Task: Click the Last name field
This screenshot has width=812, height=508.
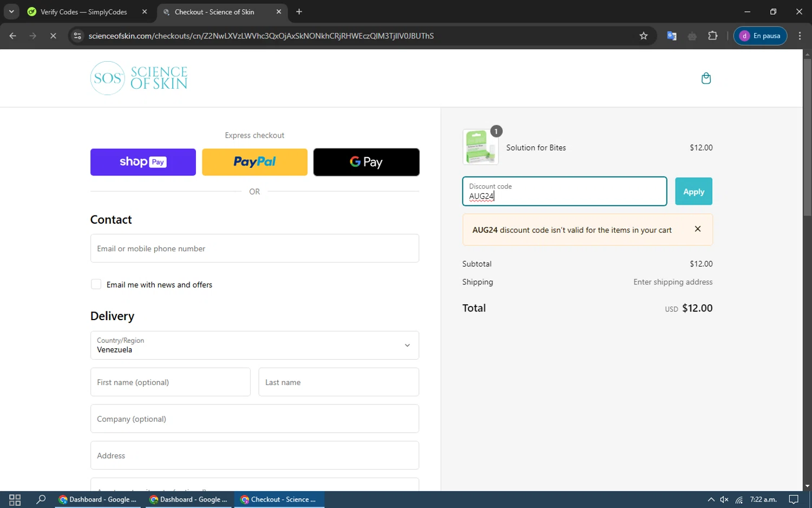Action: pyautogui.click(x=339, y=382)
